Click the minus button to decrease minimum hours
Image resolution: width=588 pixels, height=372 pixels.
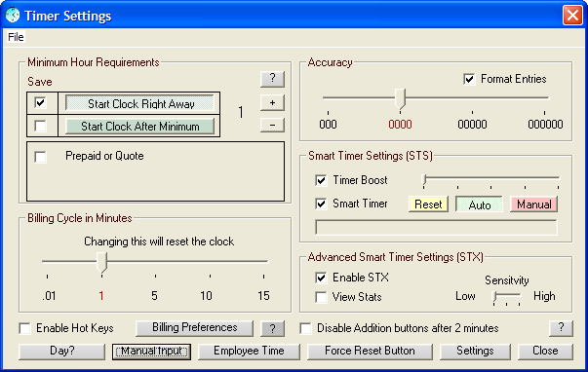coord(272,125)
